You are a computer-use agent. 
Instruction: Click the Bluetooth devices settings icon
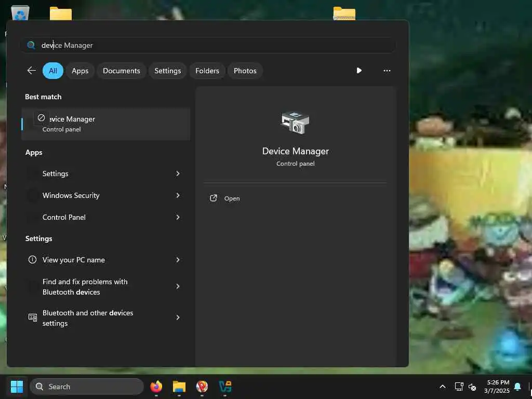[x=33, y=317]
